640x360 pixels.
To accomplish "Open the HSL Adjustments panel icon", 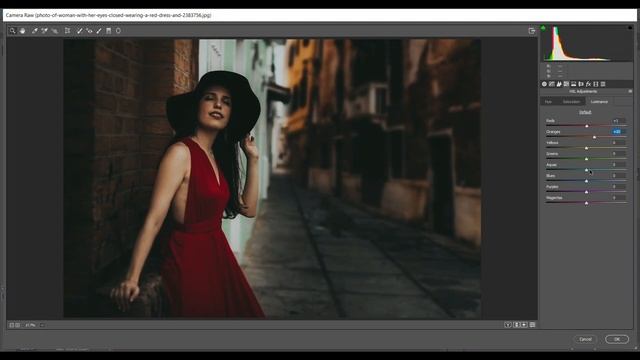I will coord(566,84).
